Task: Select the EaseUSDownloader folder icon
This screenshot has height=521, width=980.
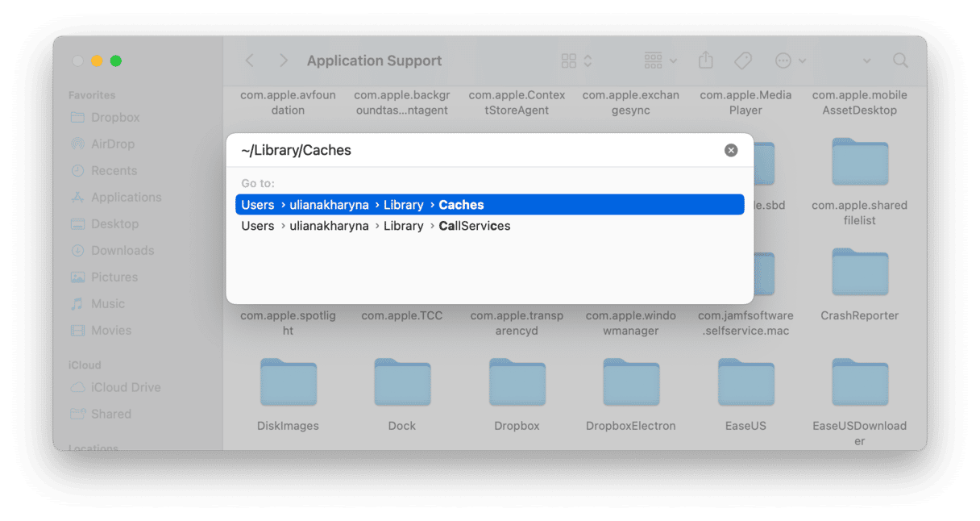Action: click(860, 382)
